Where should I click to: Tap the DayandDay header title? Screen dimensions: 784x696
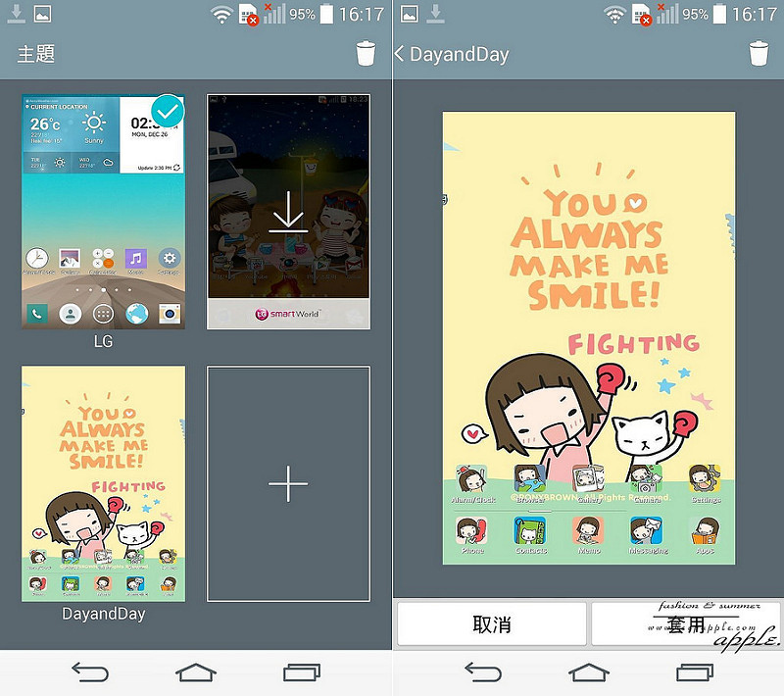[x=459, y=54]
